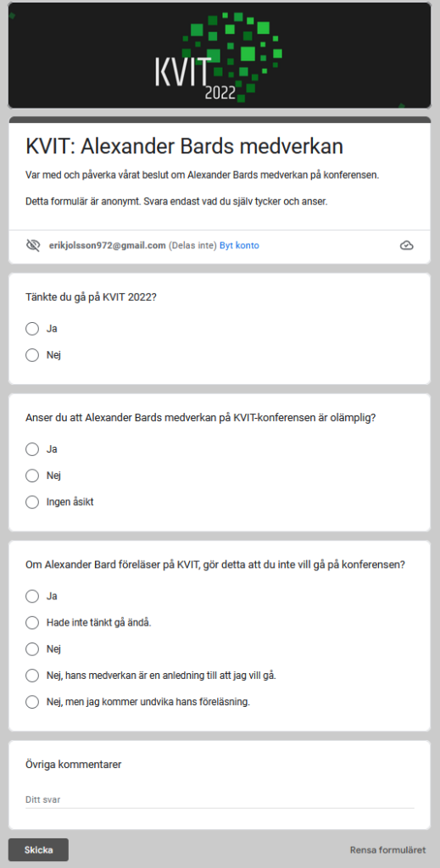Open the Byt konto link

(x=239, y=245)
